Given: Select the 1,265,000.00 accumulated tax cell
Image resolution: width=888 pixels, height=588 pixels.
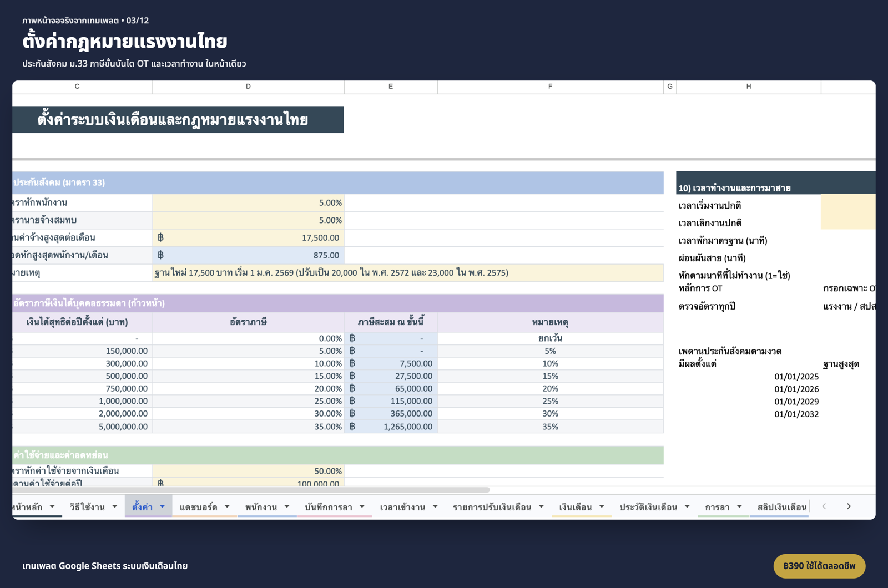Looking at the screenshot, I should point(391,427).
